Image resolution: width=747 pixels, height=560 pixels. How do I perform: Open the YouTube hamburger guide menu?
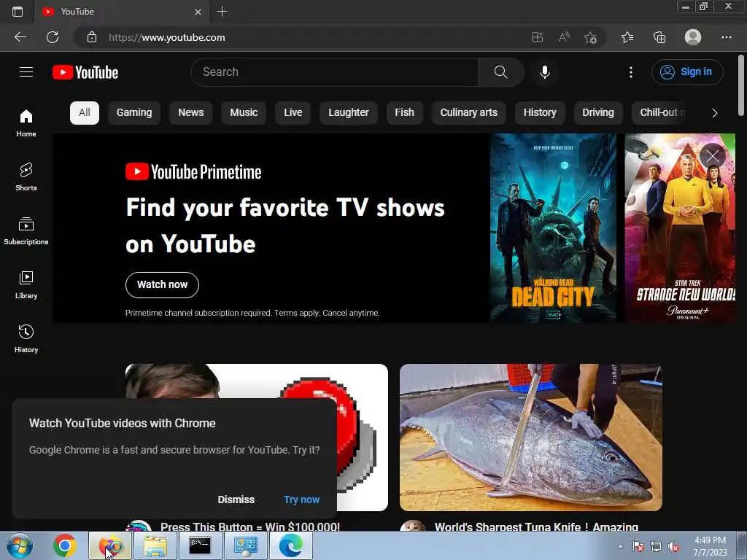tap(26, 72)
